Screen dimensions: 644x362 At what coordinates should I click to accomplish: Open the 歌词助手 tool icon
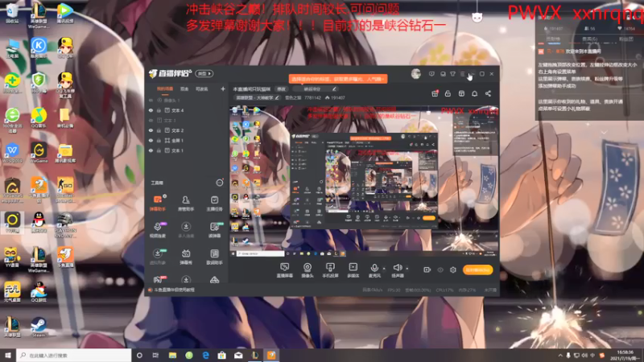[x=214, y=257]
